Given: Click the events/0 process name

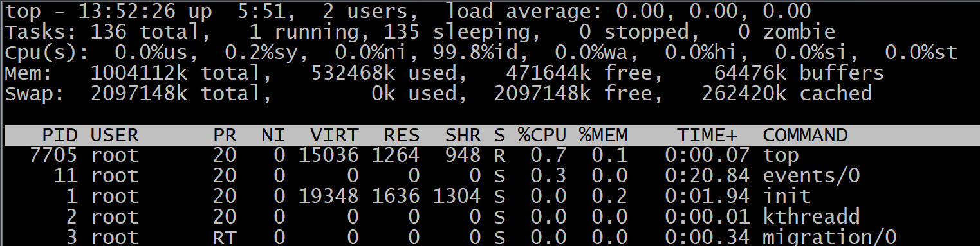Looking at the screenshot, I should [x=811, y=176].
